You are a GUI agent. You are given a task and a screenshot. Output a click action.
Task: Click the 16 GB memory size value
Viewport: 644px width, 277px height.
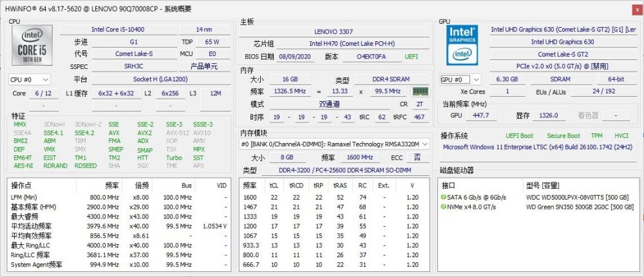pos(290,79)
